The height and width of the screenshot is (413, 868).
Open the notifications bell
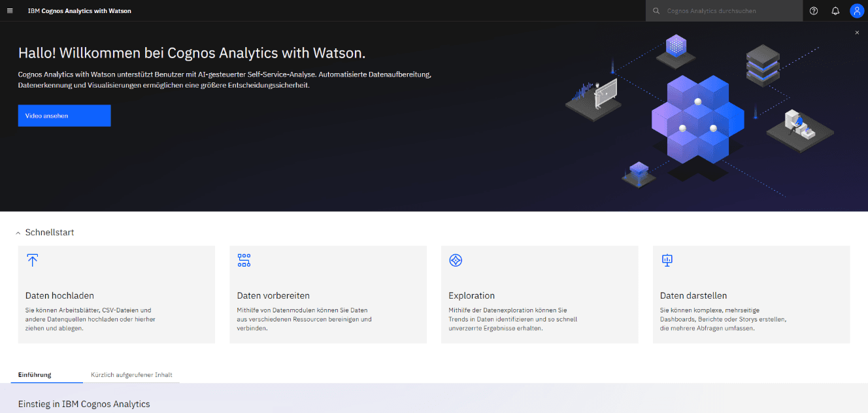(835, 11)
